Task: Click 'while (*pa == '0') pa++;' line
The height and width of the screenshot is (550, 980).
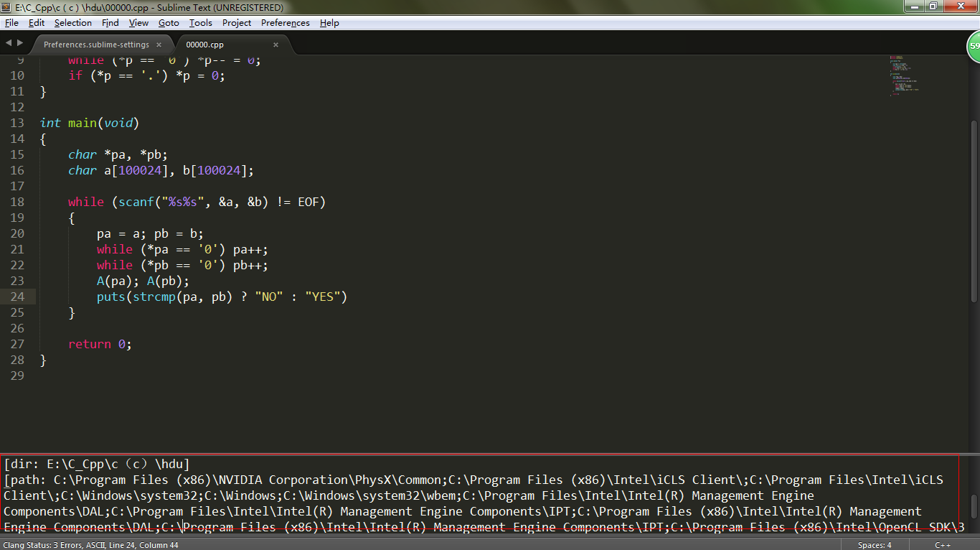Action: click(x=183, y=249)
